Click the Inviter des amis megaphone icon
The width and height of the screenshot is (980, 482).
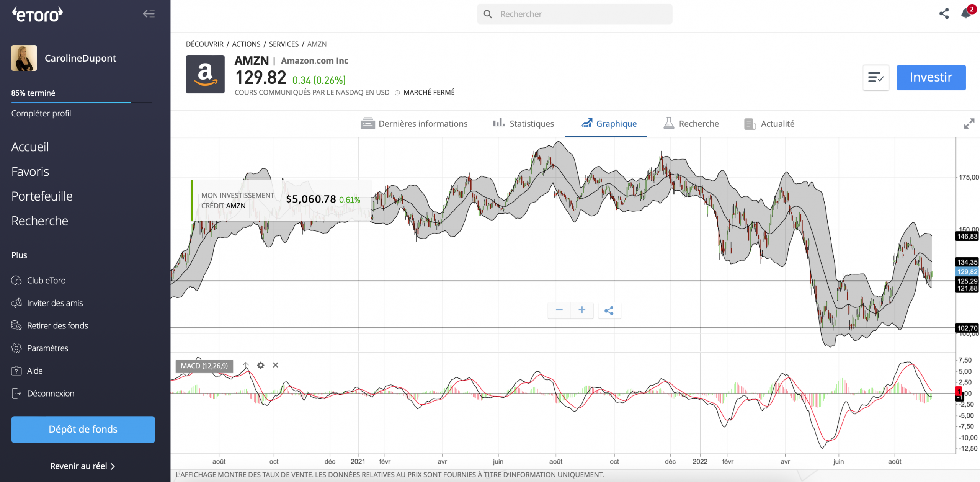[x=16, y=303]
